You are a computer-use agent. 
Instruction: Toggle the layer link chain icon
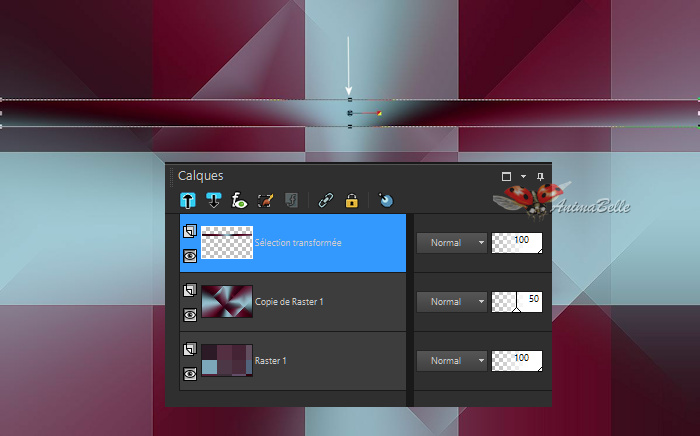pos(326,200)
